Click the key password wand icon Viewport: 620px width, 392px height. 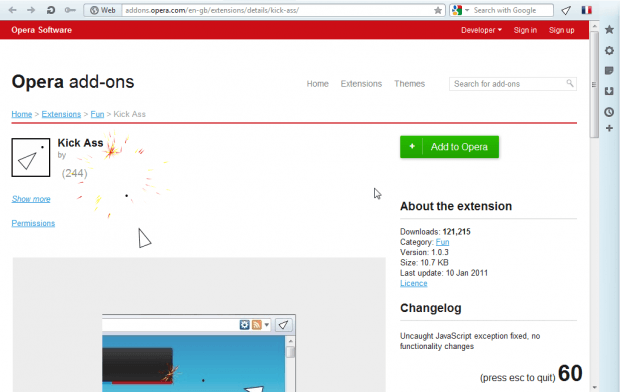tap(70, 10)
